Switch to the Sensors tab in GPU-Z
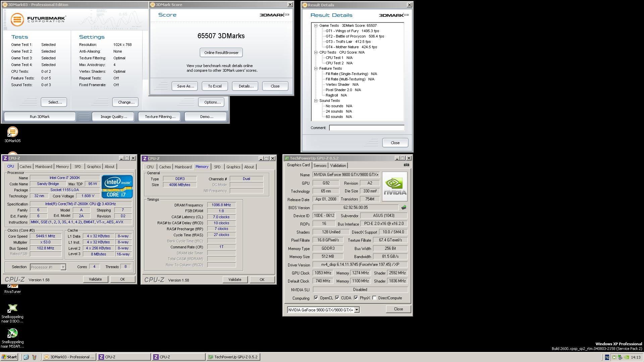 tap(320, 166)
